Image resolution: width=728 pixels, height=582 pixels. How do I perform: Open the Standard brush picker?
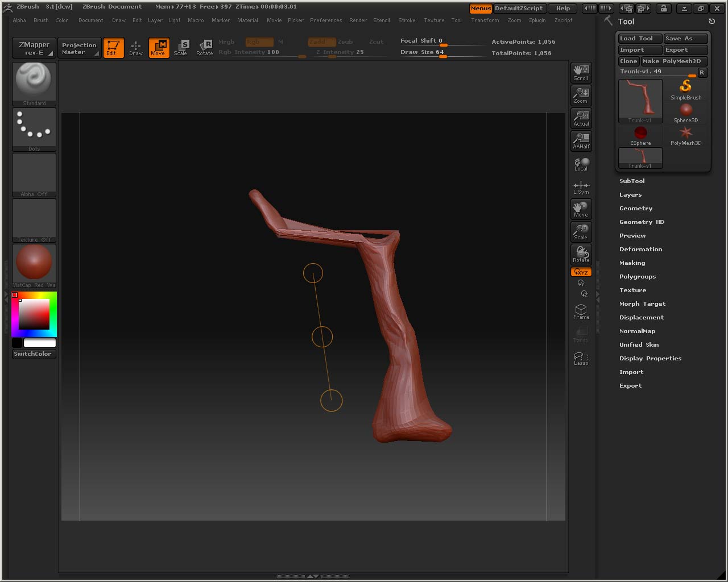[34, 84]
